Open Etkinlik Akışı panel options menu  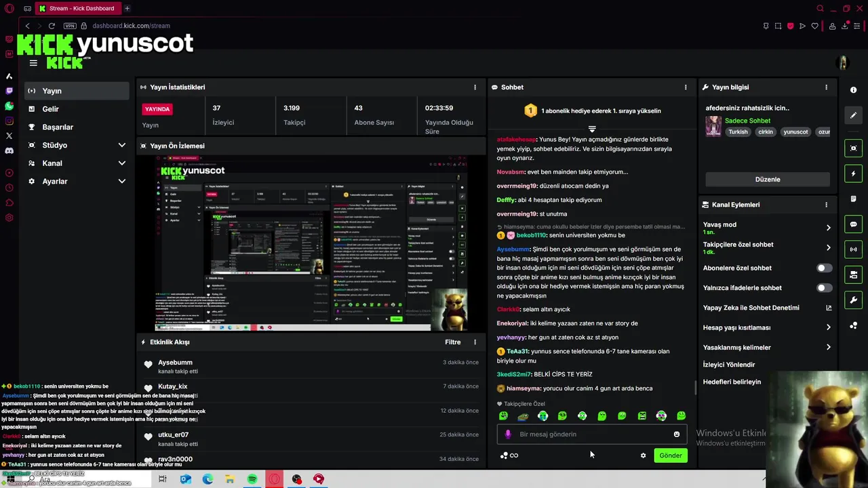(475, 342)
